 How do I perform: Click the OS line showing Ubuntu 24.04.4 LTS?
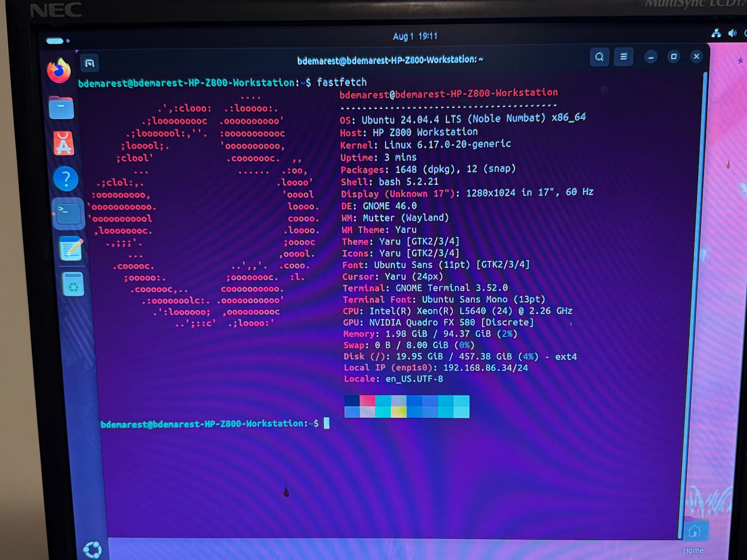tap(463, 119)
